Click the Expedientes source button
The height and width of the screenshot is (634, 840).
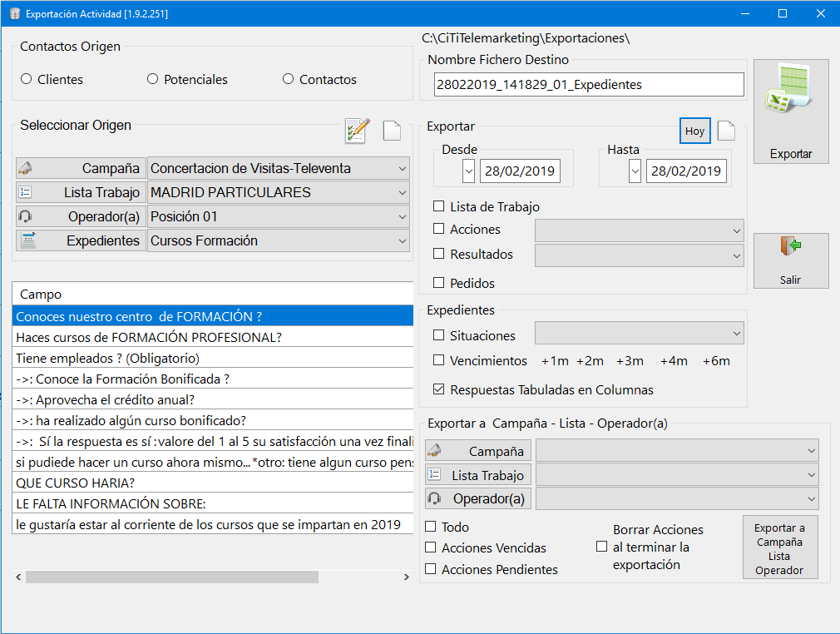(81, 240)
